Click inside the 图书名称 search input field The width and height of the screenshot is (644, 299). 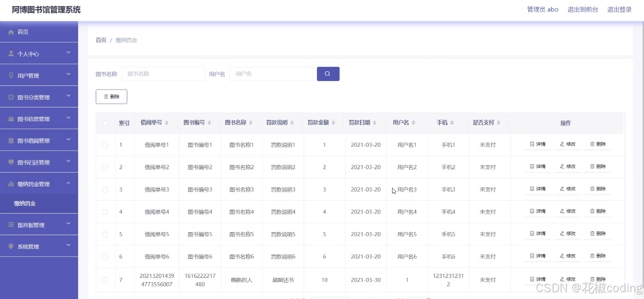163,74
